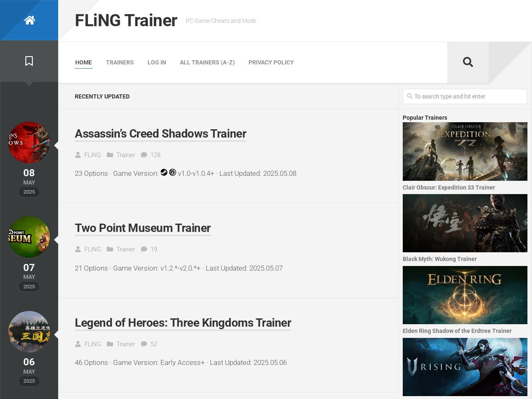Open the PRIVACY POLICY menu item

pyautogui.click(x=271, y=62)
